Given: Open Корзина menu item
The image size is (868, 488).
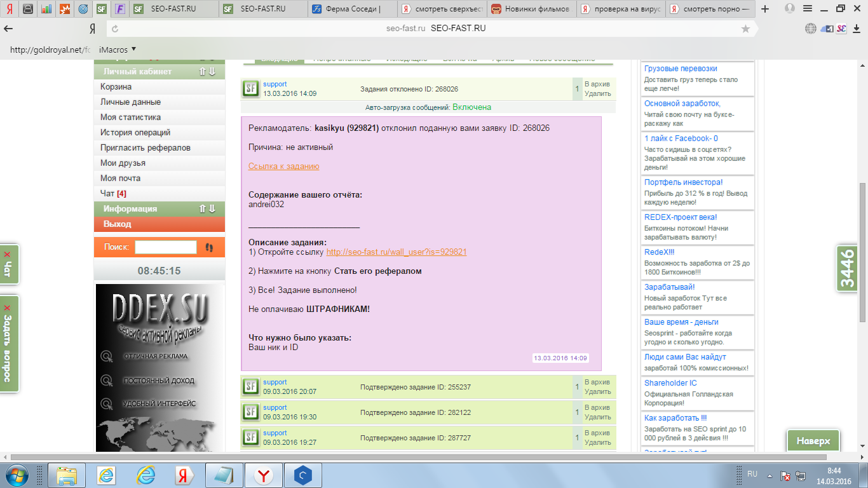Looking at the screenshot, I should [x=159, y=87].
